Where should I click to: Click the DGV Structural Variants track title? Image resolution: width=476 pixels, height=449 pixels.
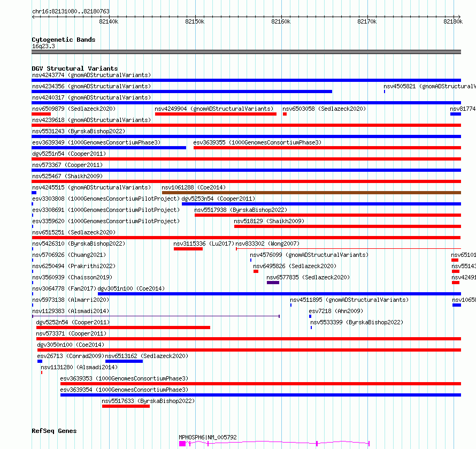pyautogui.click(x=75, y=69)
